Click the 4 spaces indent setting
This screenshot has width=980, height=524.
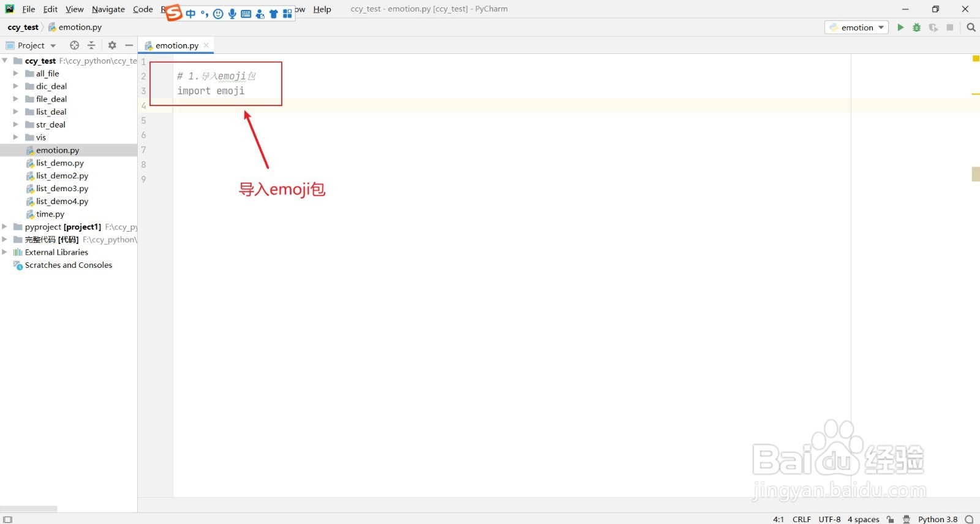[864, 519]
